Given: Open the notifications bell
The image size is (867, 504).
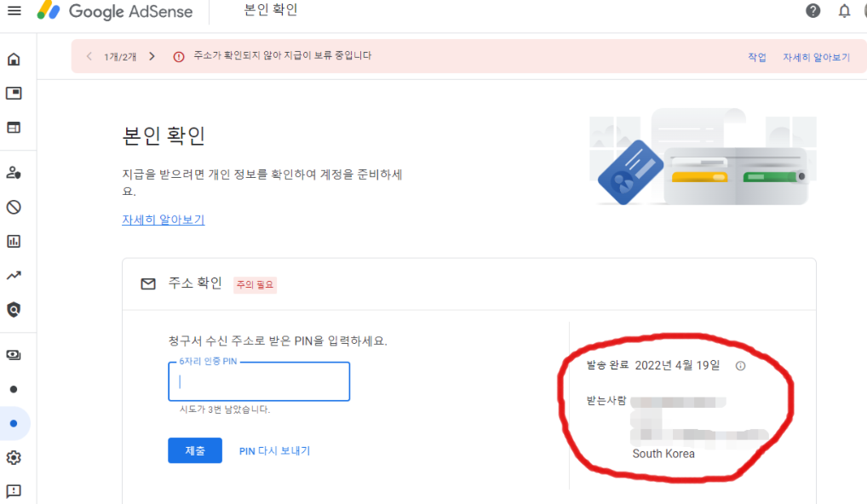Looking at the screenshot, I should click(845, 11).
